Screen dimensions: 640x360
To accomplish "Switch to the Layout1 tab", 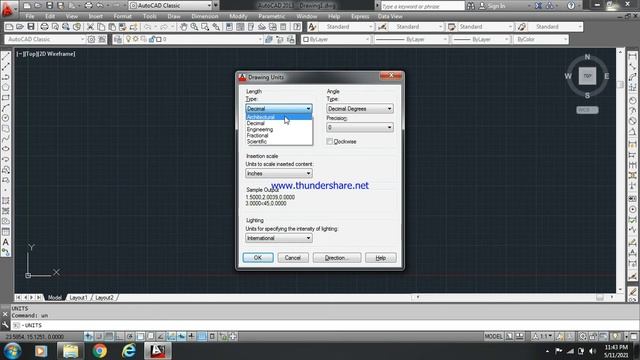I will (x=78, y=298).
